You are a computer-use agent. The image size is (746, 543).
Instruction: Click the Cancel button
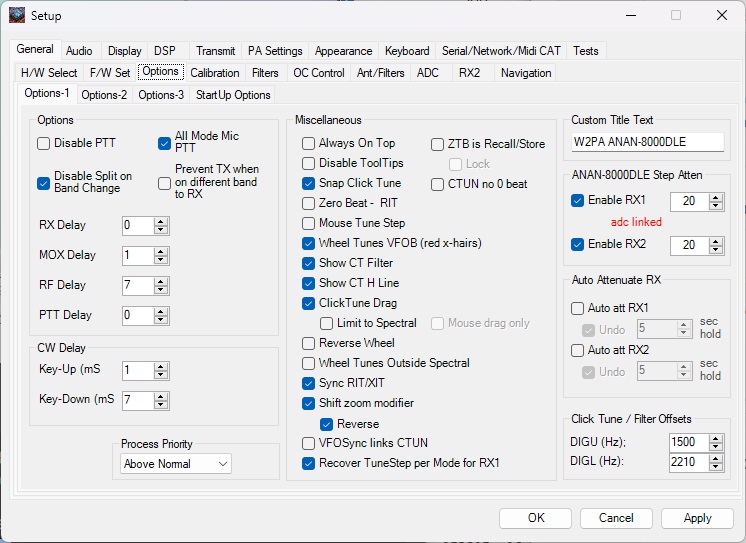[616, 518]
